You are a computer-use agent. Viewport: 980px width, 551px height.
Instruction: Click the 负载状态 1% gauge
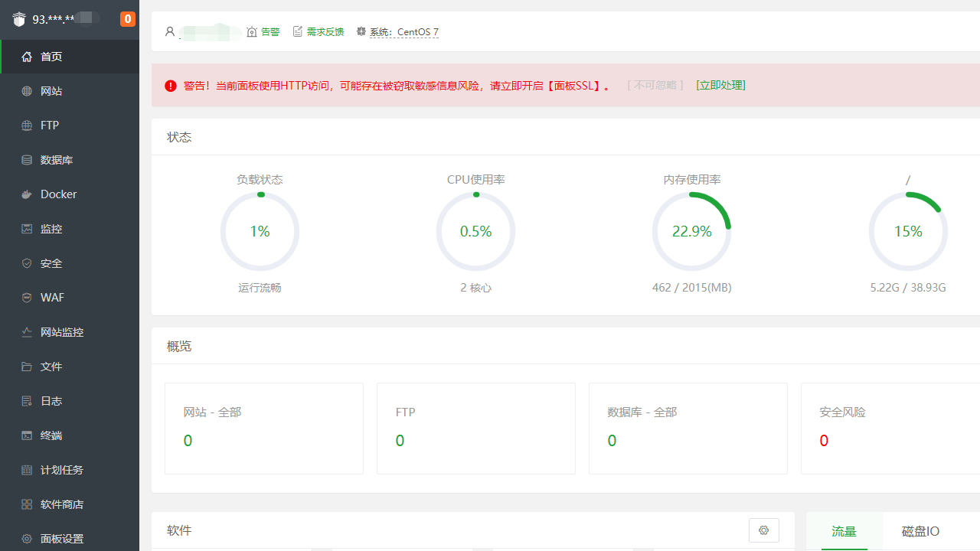[x=260, y=231]
